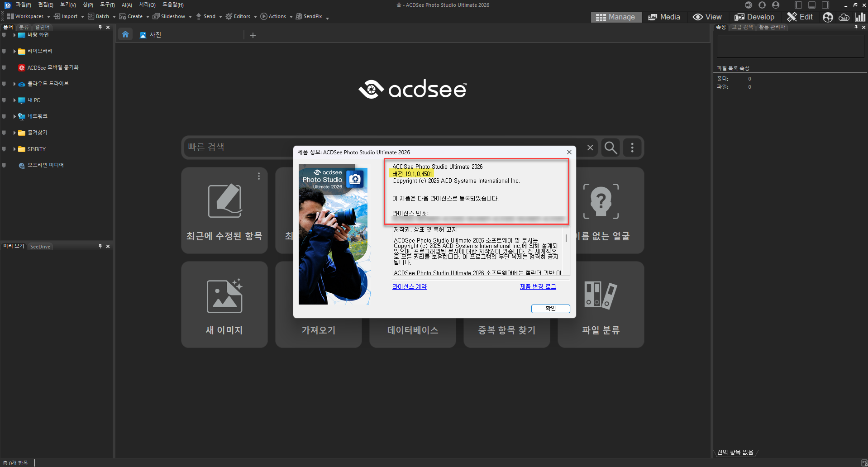Open the notifications bell icon
Screen dimensions: 868x467
coord(762,5)
